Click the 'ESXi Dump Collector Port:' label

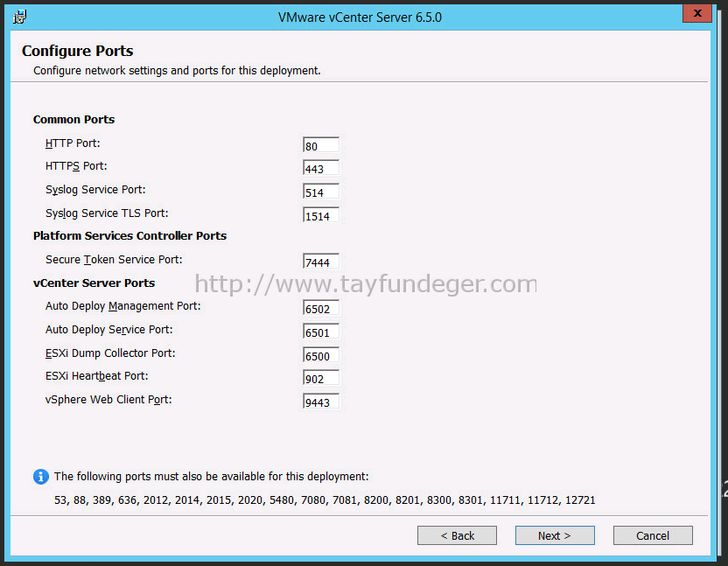pyautogui.click(x=110, y=353)
